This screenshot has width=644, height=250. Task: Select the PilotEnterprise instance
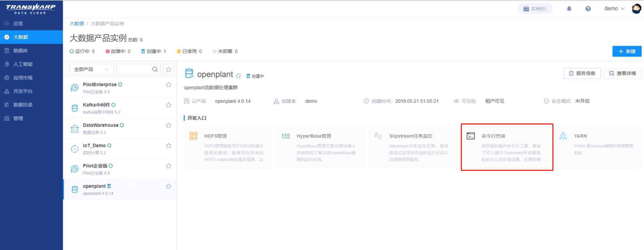[x=120, y=88]
